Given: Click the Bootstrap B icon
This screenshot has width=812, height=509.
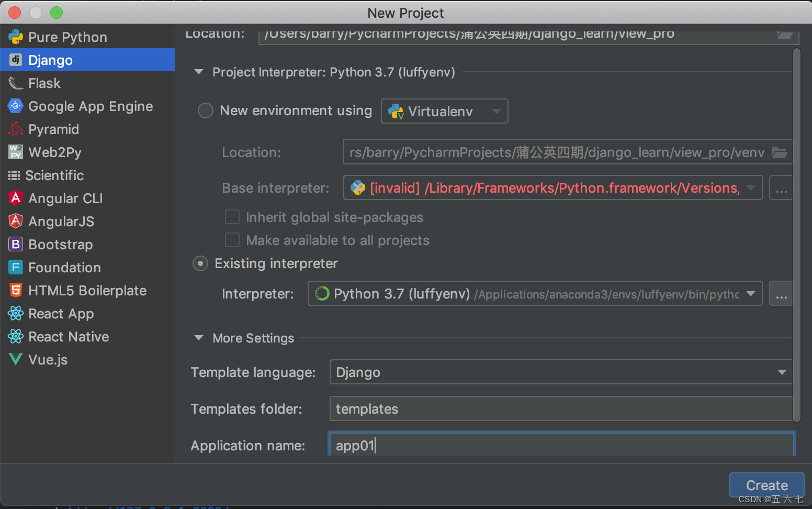Looking at the screenshot, I should point(16,244).
